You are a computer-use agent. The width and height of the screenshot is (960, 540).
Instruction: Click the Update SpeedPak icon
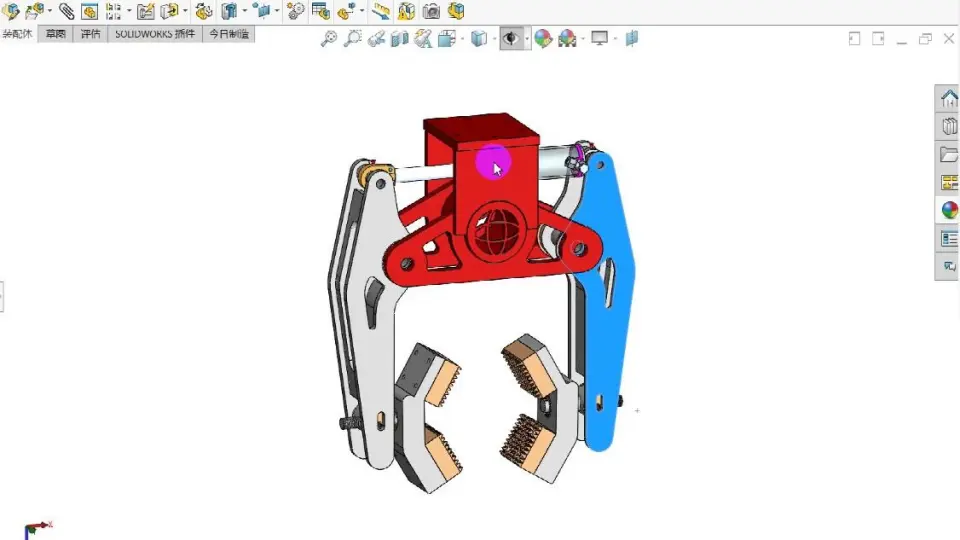[x=406, y=10]
